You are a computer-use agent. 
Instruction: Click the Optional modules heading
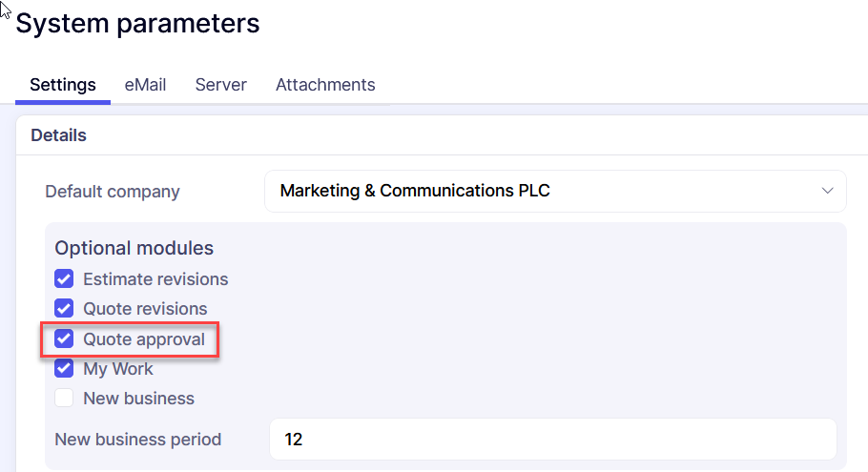pos(134,248)
